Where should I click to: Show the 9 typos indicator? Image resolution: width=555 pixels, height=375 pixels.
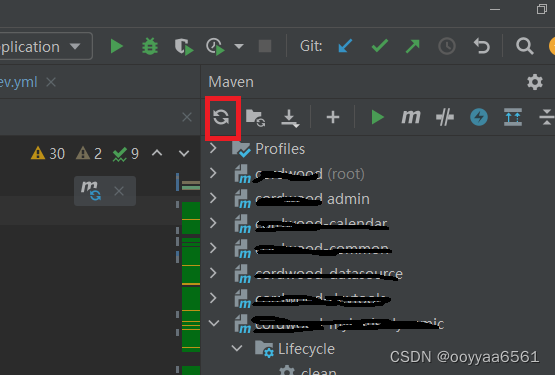[x=126, y=154]
